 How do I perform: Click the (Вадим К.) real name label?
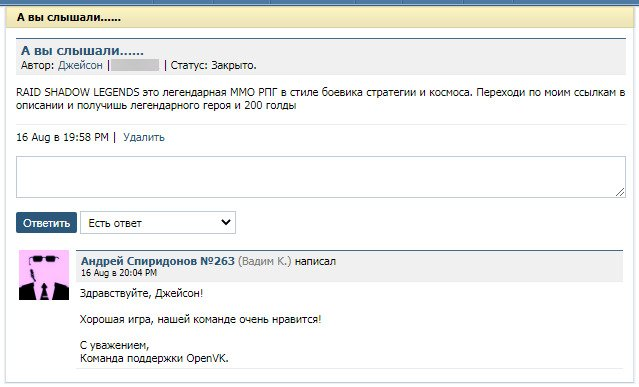pos(265,261)
